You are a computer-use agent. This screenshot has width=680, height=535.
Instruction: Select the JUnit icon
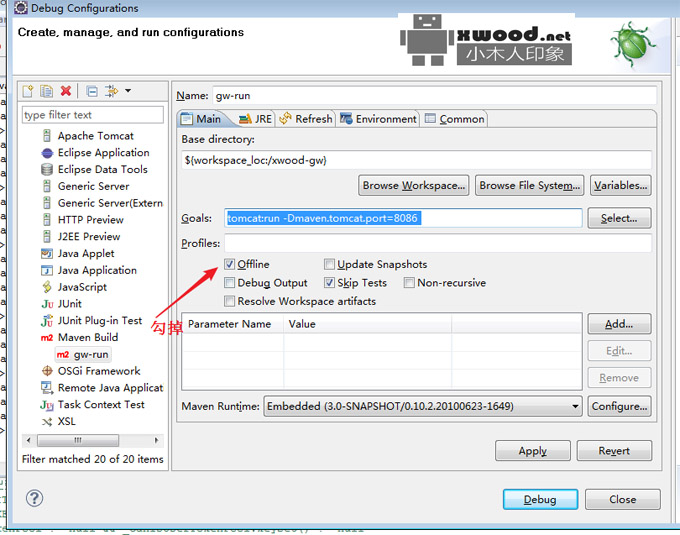47,304
